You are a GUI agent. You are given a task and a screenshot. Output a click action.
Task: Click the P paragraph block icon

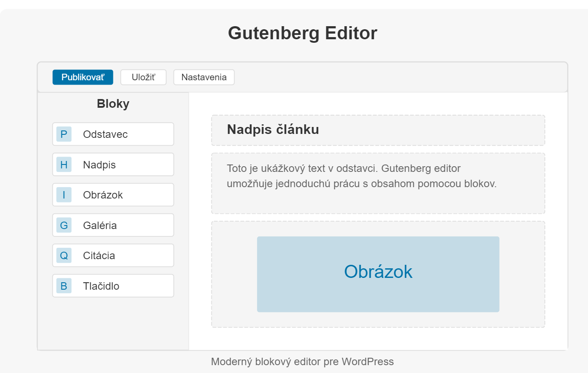64,134
